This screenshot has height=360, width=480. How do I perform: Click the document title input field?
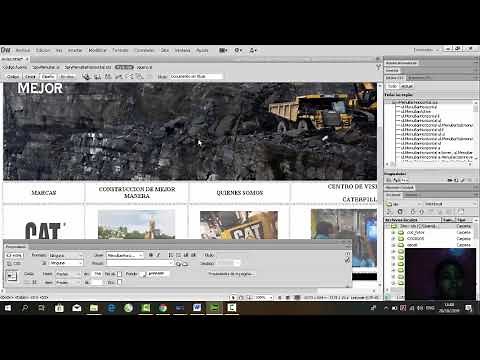click(x=196, y=76)
